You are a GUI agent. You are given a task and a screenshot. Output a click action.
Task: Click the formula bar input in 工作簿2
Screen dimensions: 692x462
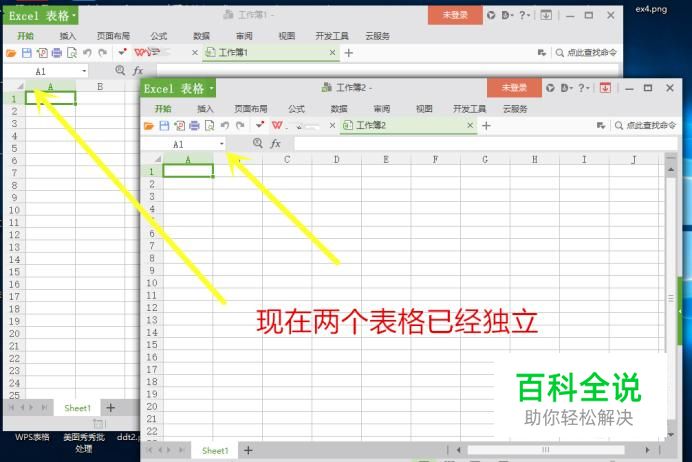[485, 143]
